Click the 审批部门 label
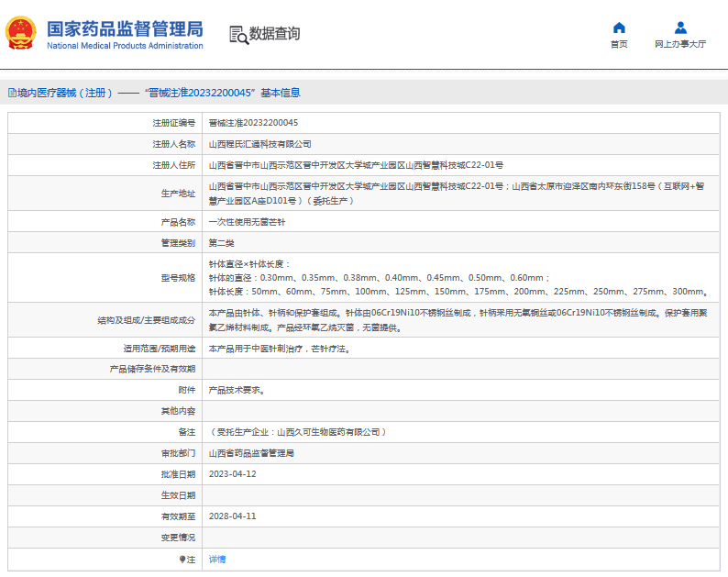The width and height of the screenshot is (728, 577). 178,453
